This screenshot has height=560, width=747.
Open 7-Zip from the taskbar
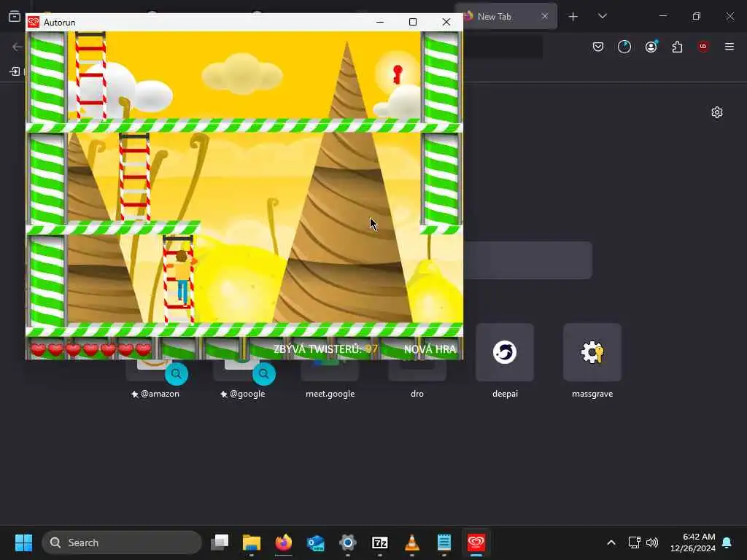tap(379, 542)
